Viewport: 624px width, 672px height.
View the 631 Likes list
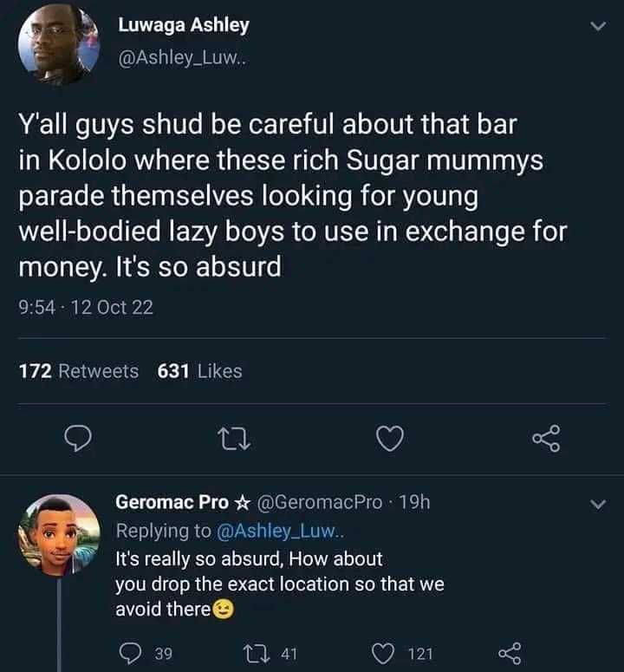[x=200, y=371]
